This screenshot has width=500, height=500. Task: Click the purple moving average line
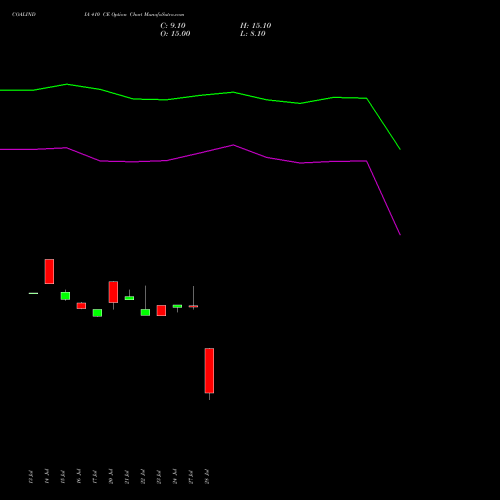tap(200, 154)
